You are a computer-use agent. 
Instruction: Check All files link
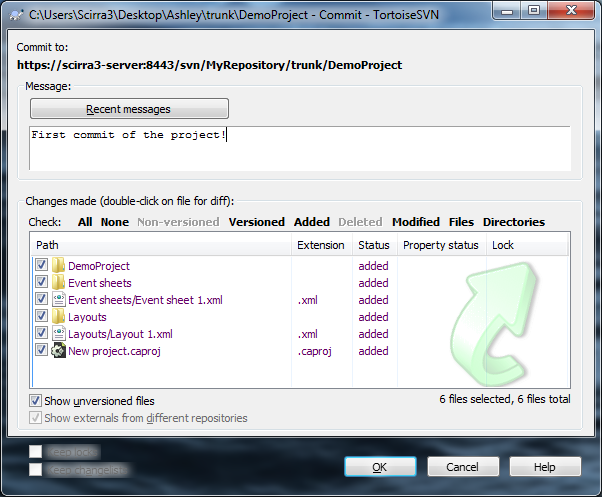coord(85,222)
